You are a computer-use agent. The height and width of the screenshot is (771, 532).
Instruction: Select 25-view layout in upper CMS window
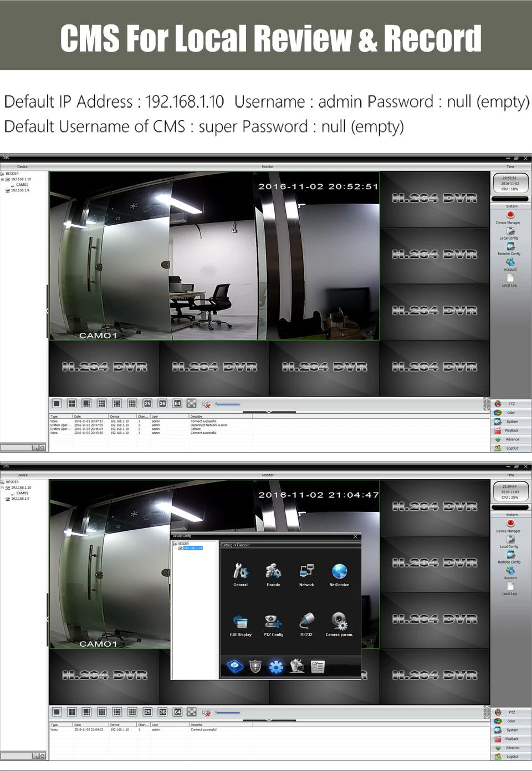147,403
